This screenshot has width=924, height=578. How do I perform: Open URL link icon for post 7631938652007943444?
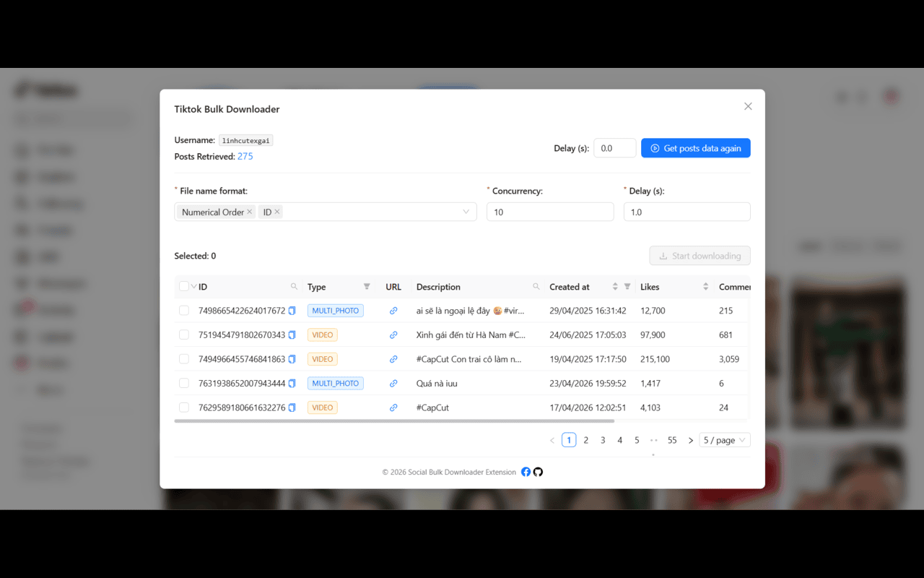(x=393, y=384)
